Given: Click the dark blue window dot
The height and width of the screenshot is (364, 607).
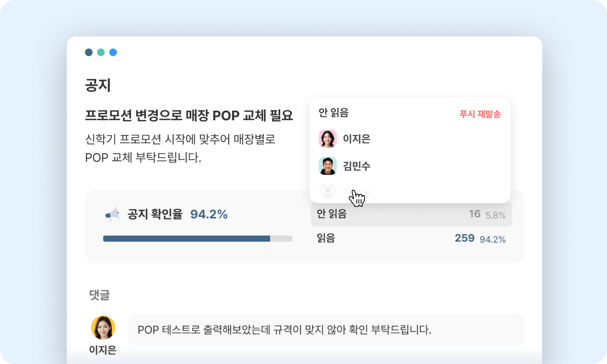Looking at the screenshot, I should (x=89, y=52).
